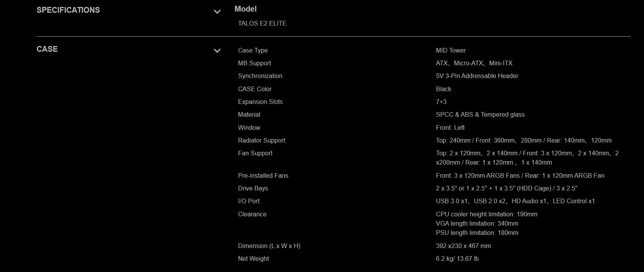Screen dimensions: 644x272
Task: Select the Case Type row label
Action: pos(253,50)
